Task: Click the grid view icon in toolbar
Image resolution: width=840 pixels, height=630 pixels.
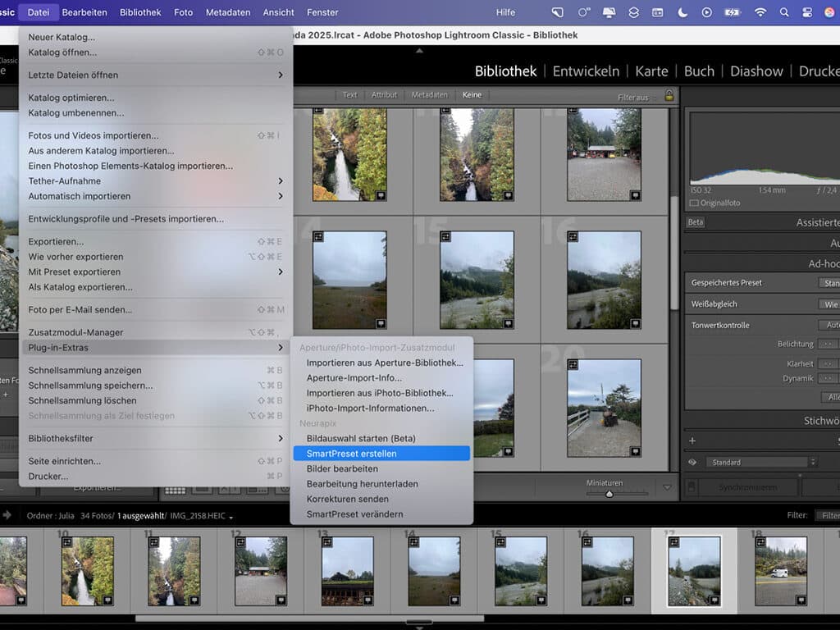Action: pyautogui.click(x=176, y=491)
